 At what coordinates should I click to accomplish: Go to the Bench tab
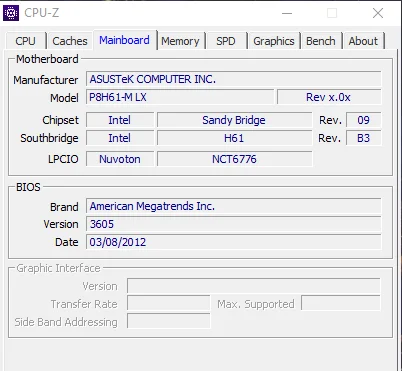(321, 41)
